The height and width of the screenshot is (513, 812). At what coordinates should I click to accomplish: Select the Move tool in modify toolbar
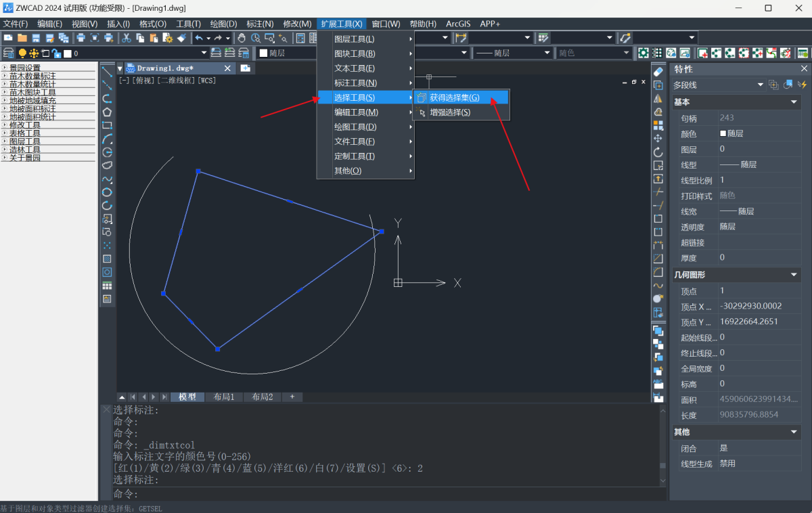point(658,138)
